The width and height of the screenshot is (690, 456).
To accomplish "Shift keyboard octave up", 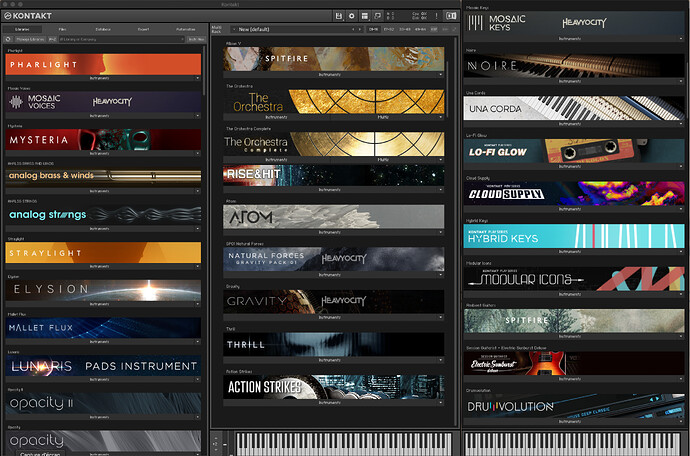I will pos(215,437).
